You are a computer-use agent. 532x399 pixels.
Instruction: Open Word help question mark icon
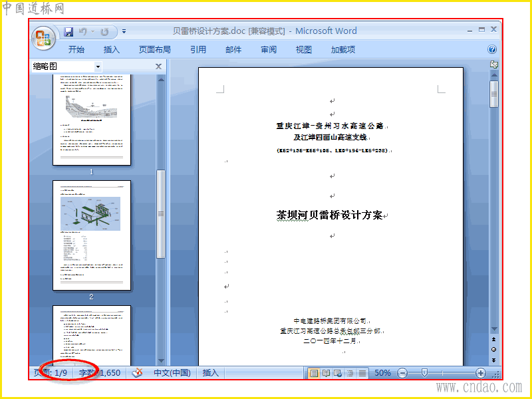492,49
